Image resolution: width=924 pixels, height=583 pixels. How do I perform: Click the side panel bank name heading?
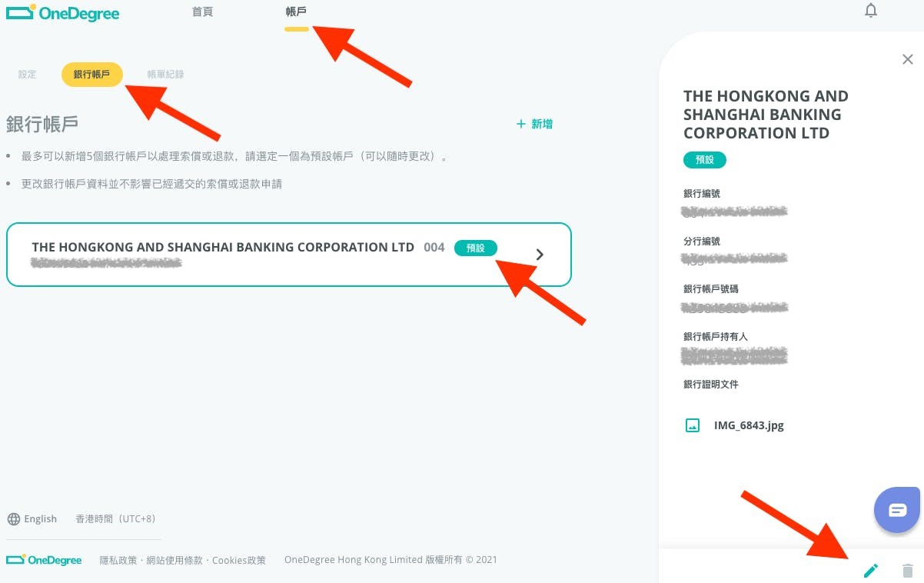(766, 115)
